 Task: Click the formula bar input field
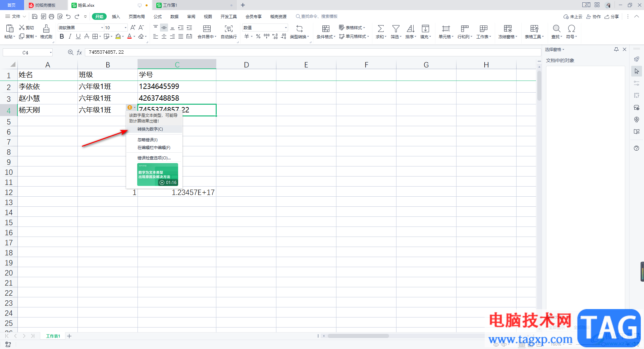point(313,52)
